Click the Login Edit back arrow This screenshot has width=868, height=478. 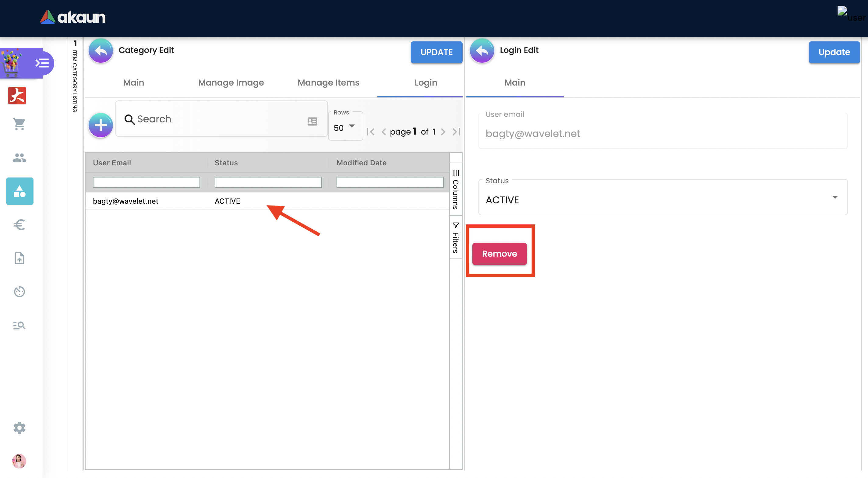[x=482, y=51]
